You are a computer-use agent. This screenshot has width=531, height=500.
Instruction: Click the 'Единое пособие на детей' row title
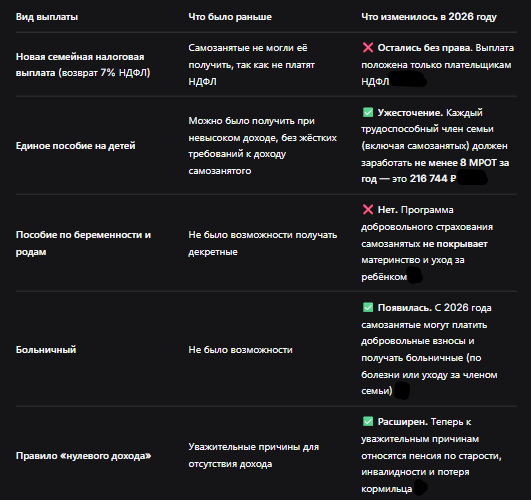click(76, 146)
